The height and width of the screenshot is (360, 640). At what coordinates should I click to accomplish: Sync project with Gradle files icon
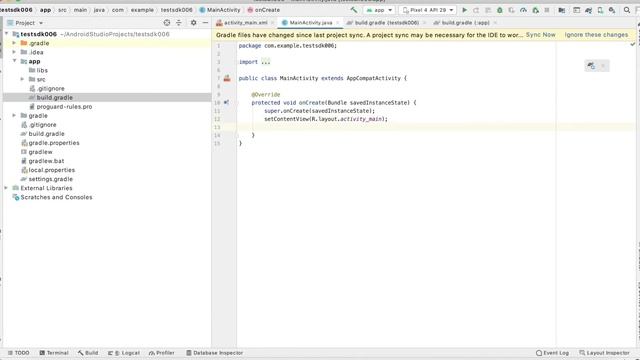pyautogui.click(x=588, y=10)
